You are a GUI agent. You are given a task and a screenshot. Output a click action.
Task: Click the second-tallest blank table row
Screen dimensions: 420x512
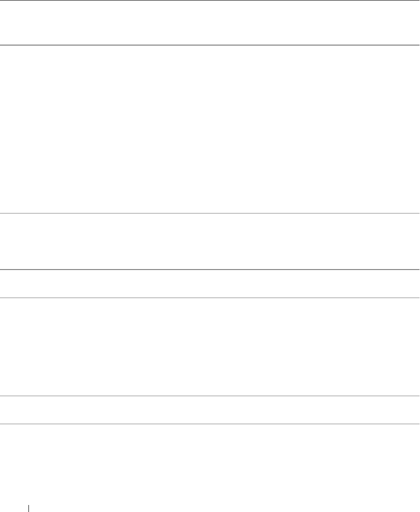pyautogui.click(x=210, y=347)
